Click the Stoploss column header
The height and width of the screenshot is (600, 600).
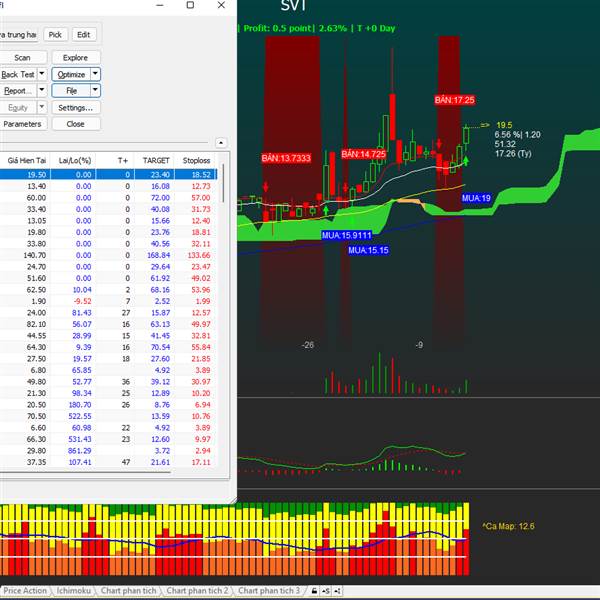coord(197,160)
